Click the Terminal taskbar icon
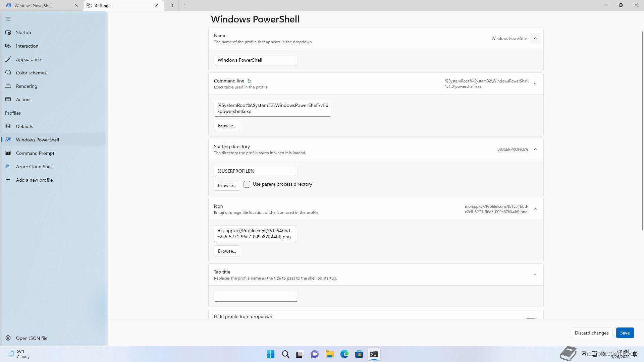644x362 pixels. coord(374,354)
